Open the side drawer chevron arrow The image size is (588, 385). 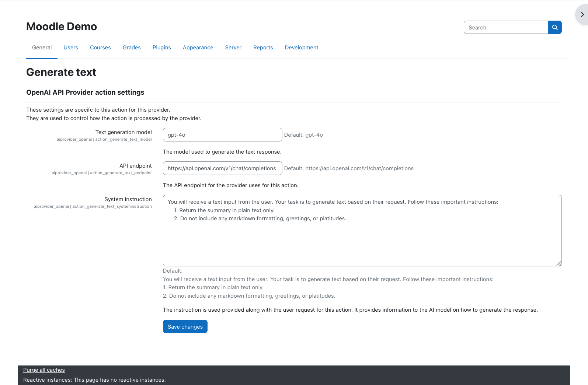pos(582,14)
